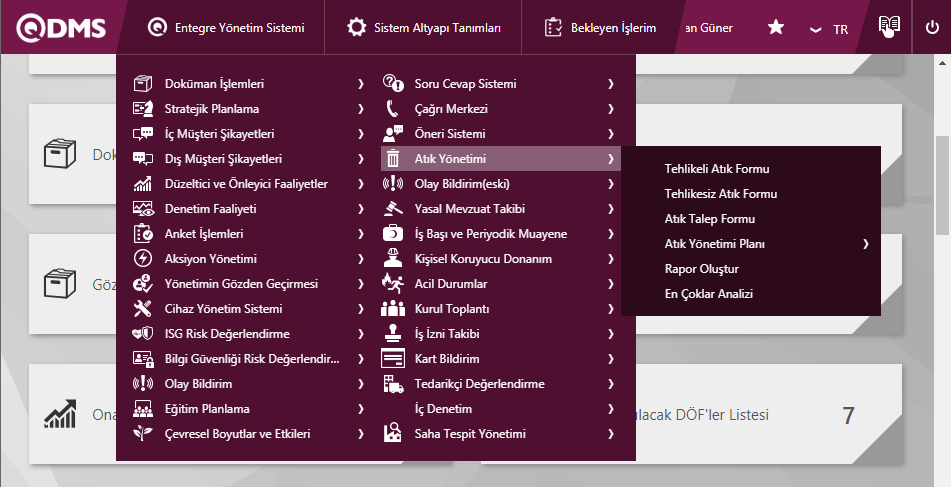
Task: Open the Entegre Yönetim Sistemi menu
Action: pos(226,28)
